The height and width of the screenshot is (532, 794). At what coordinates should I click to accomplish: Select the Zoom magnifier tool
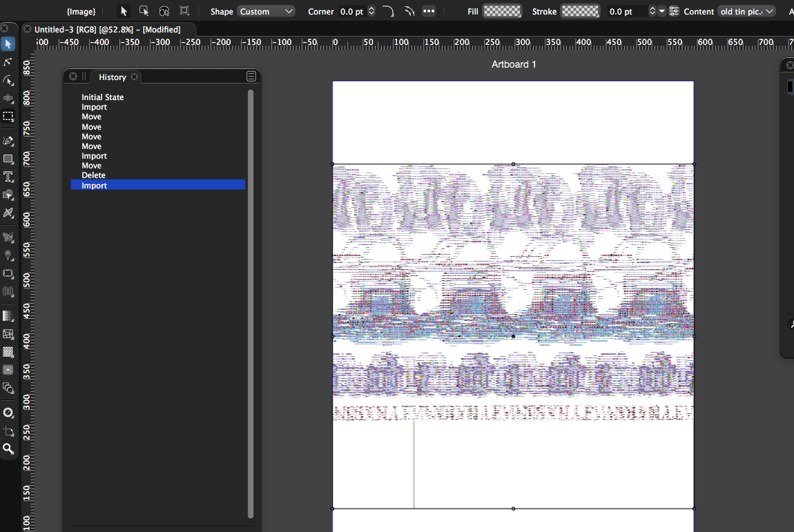tap(8, 449)
